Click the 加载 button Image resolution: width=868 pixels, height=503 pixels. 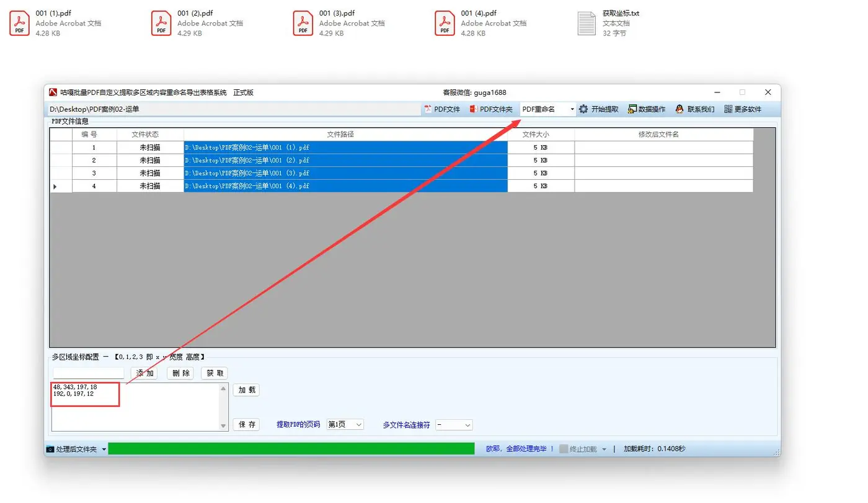[246, 390]
